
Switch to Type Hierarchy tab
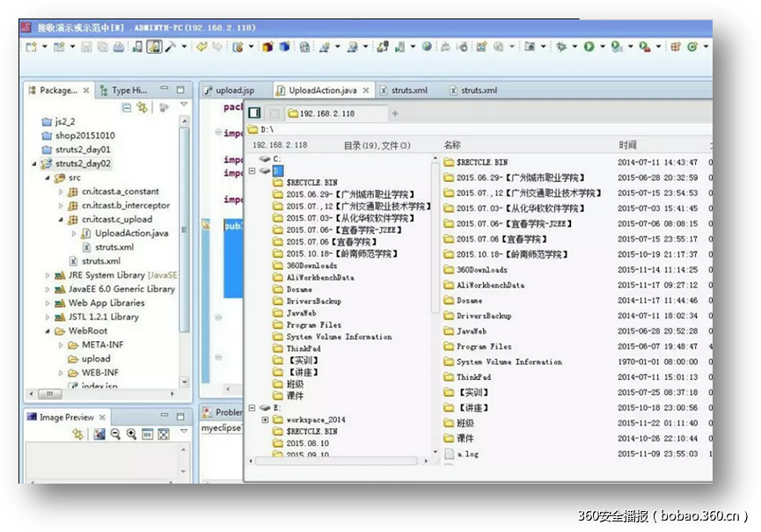click(128, 90)
